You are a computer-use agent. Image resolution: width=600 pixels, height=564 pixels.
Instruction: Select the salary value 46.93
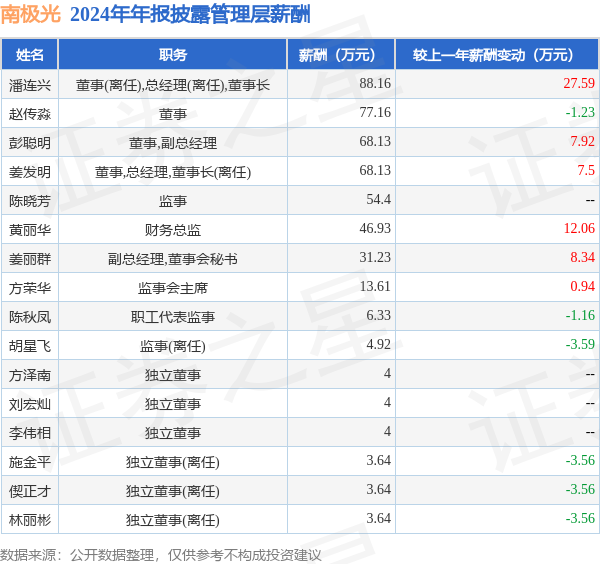pos(375,228)
